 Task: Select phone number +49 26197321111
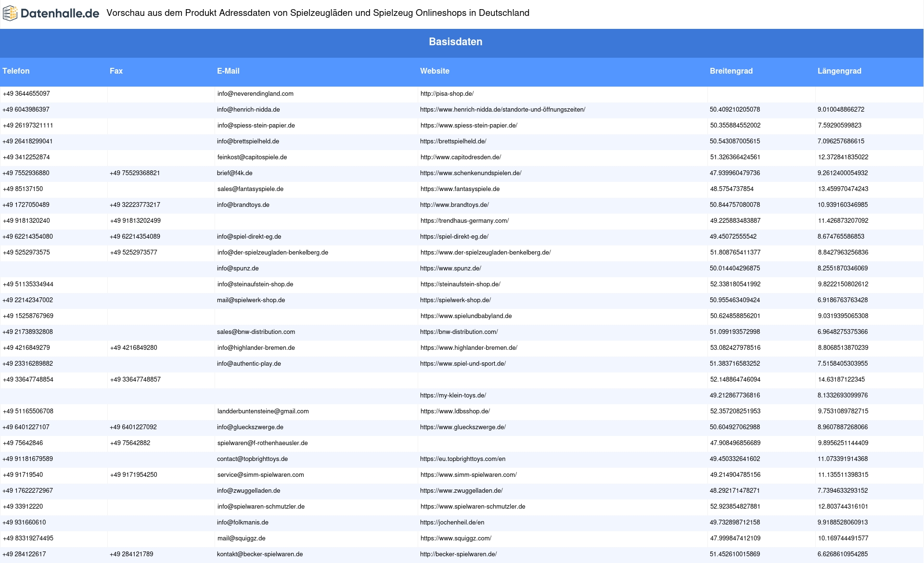(28, 126)
